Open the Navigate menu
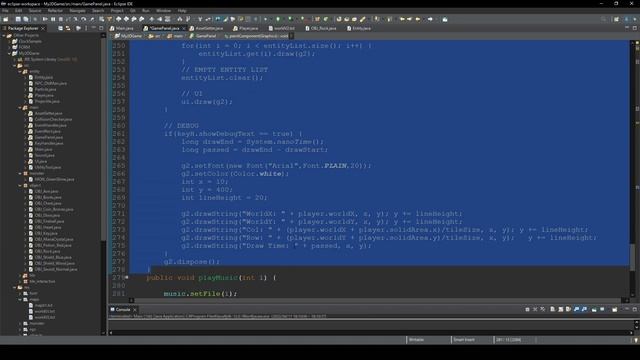Screen dimensions: 640x360 click(77, 11)
